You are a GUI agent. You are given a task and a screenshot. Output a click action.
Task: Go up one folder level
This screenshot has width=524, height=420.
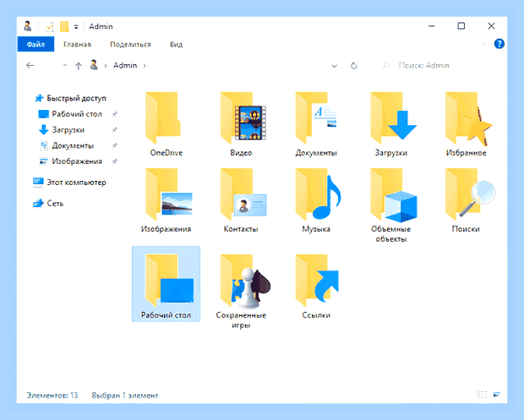click(79, 66)
